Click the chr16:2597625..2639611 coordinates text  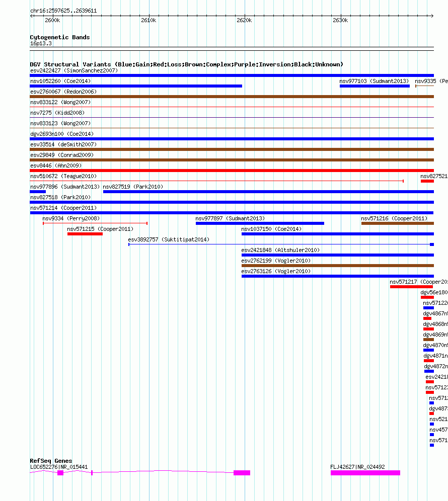[x=63, y=11]
